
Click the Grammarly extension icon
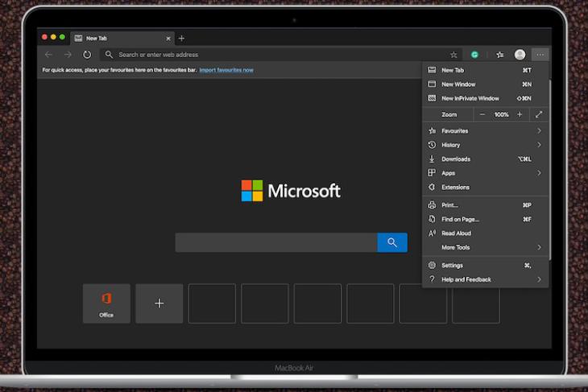point(474,55)
